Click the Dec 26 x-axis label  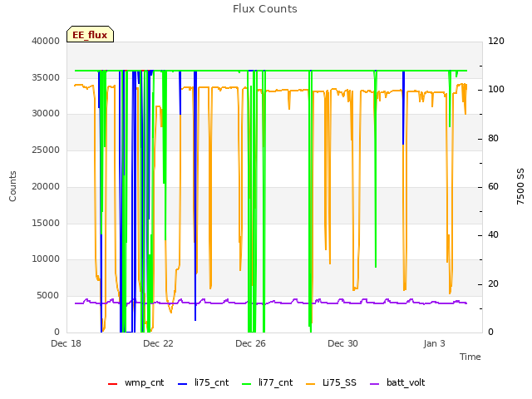click(250, 343)
